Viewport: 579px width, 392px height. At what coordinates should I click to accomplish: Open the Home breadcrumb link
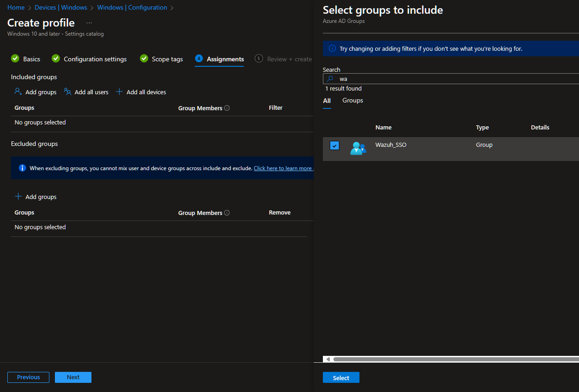click(x=16, y=7)
